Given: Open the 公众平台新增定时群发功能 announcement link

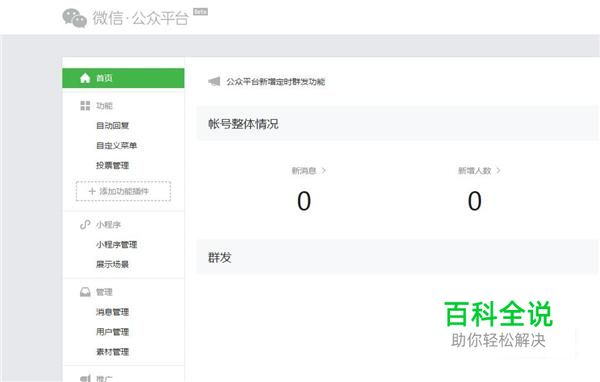Looking at the screenshot, I should [276, 82].
